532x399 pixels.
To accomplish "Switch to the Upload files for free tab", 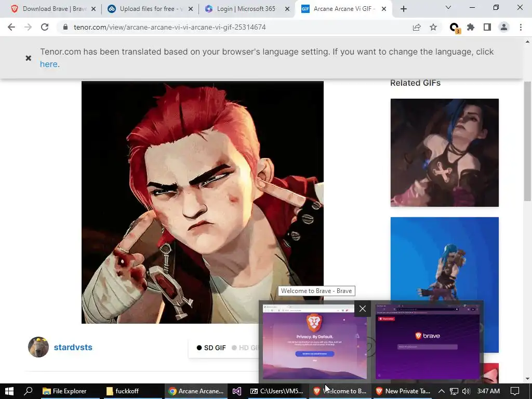I will (150, 9).
